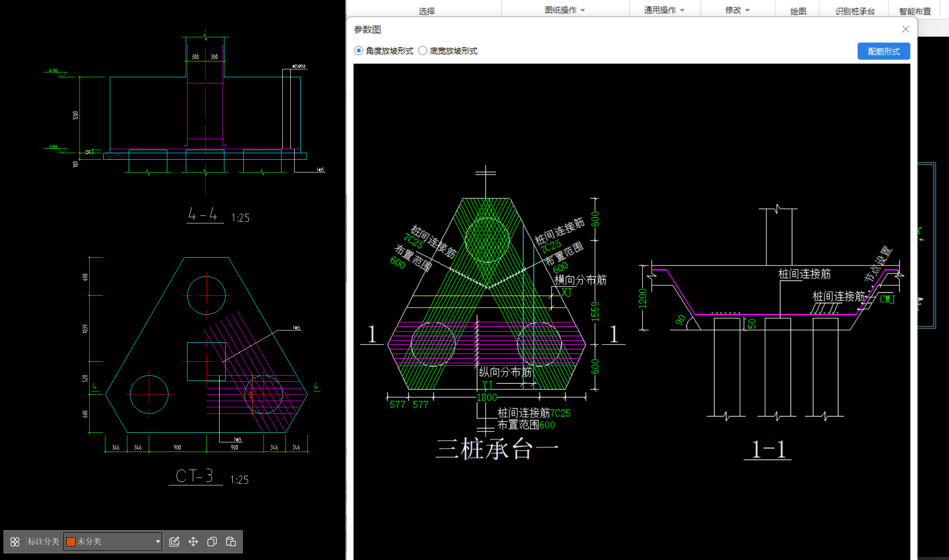Open the 智能布置 ribbon group

915,11
